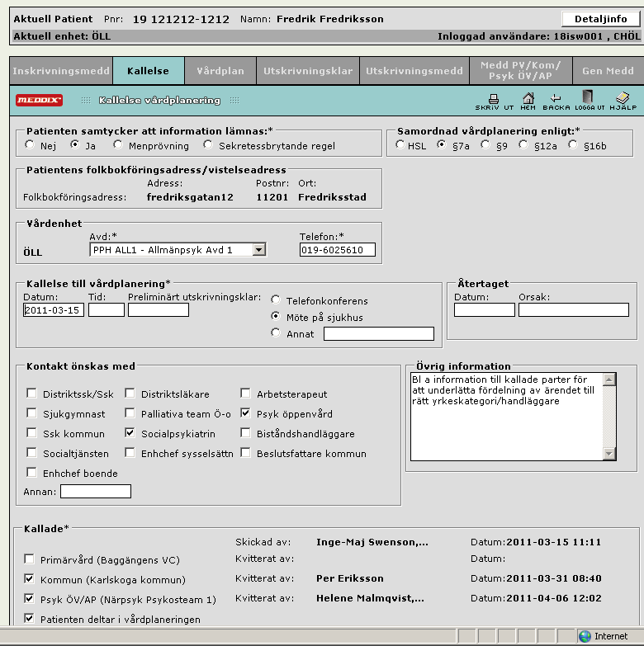
Task: Open the Vårdplan tab
Action: [x=220, y=71]
